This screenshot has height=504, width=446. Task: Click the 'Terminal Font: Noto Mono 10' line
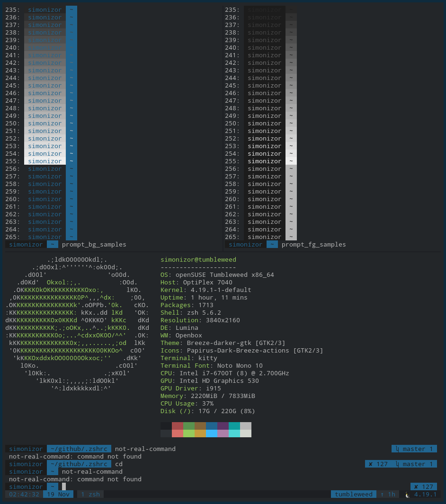click(212, 365)
